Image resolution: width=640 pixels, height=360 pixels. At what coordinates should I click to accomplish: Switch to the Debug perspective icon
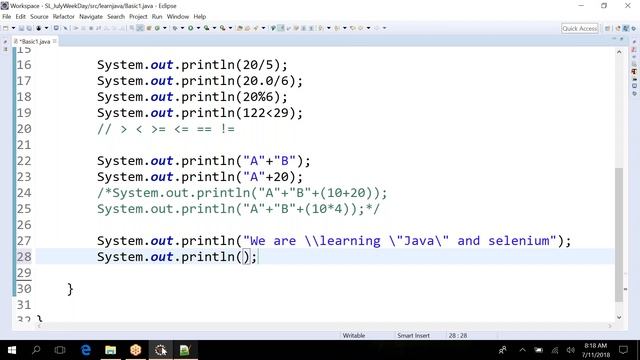[633, 29]
